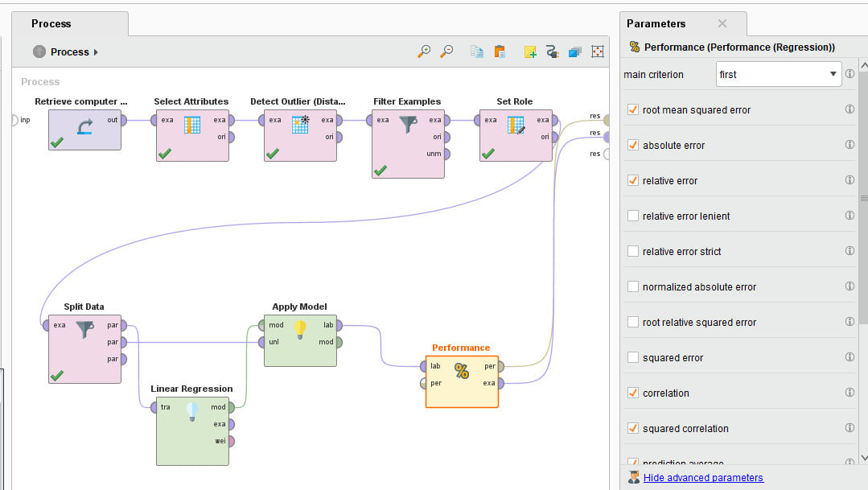Click the zoom out magnifier icon
Screen dimensions: 868x490
tap(447, 51)
